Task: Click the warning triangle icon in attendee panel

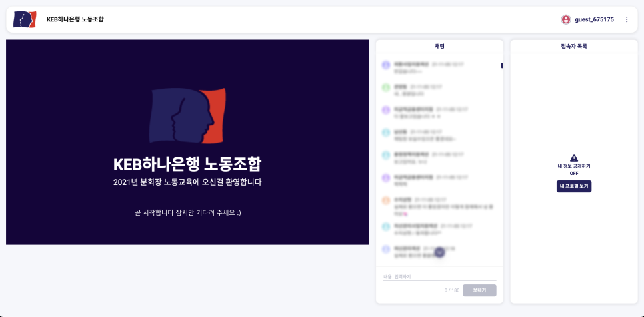Action: (x=574, y=158)
